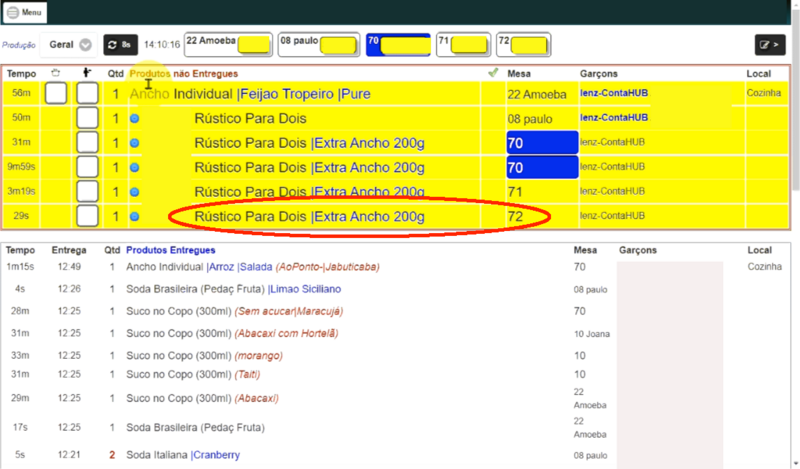Click Suco no Copo Abacaxi com Hortelã
The width and height of the screenshot is (800, 469).
point(232,333)
